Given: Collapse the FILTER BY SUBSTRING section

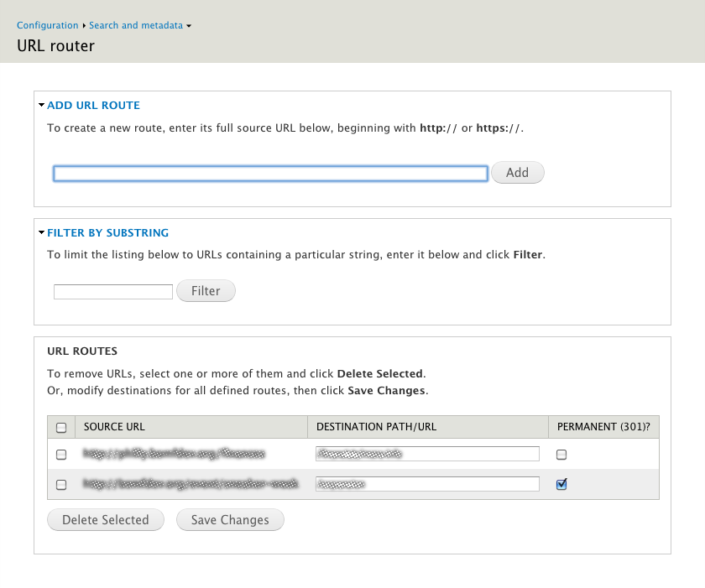Looking at the screenshot, I should click(40, 232).
